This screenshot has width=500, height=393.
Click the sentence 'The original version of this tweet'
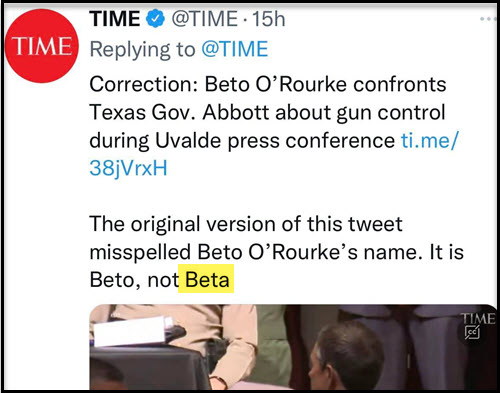[246, 224]
